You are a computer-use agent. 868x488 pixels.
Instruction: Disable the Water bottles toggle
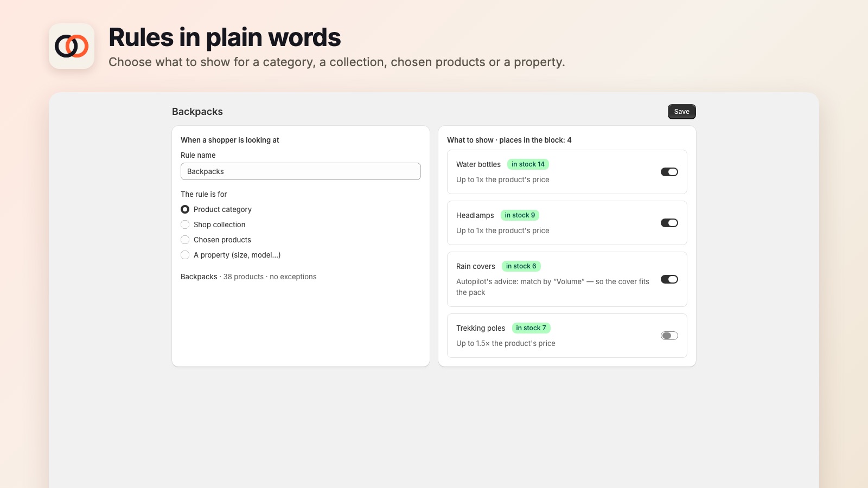point(669,172)
